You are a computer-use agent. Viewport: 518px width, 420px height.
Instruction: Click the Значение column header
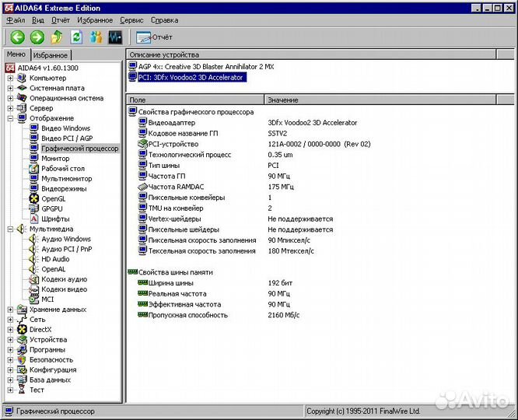click(380, 100)
